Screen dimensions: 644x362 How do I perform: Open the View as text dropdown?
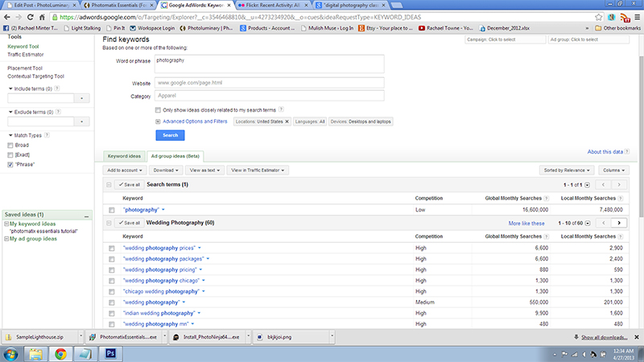[x=204, y=171]
